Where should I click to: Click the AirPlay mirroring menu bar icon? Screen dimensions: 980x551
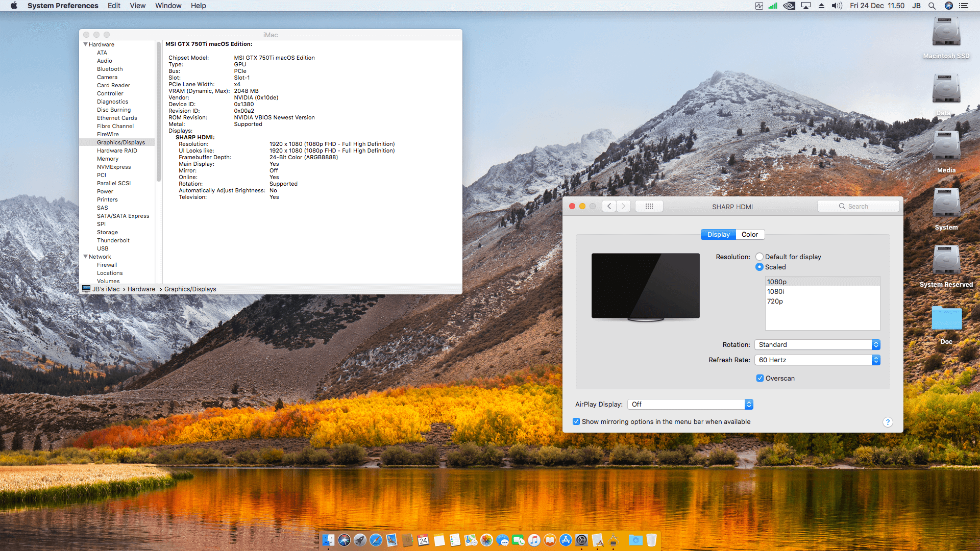tap(805, 6)
